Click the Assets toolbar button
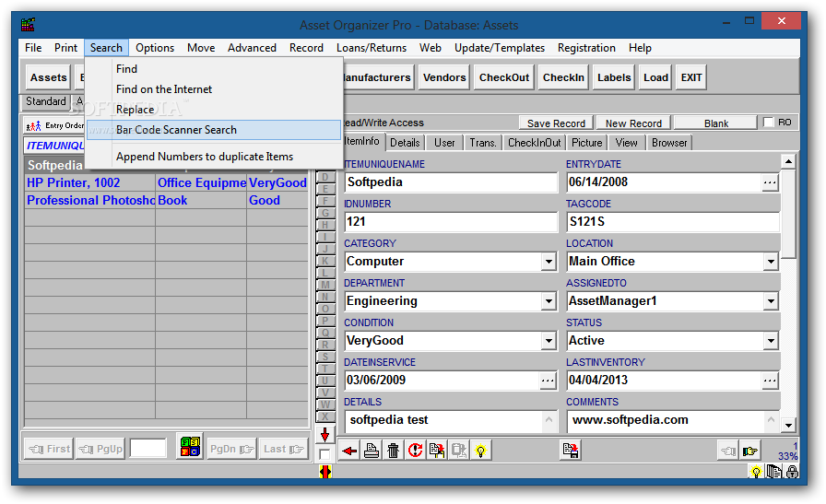Viewport: 826px width, 504px height. [x=49, y=78]
